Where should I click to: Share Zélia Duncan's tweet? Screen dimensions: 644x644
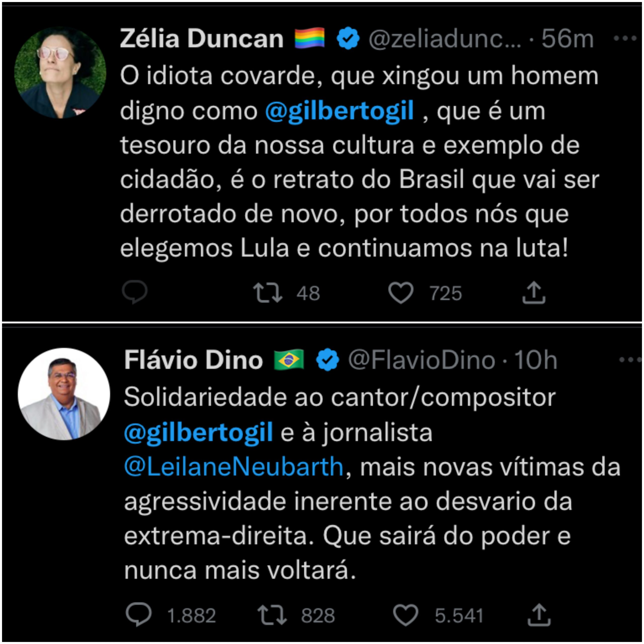coord(534,292)
